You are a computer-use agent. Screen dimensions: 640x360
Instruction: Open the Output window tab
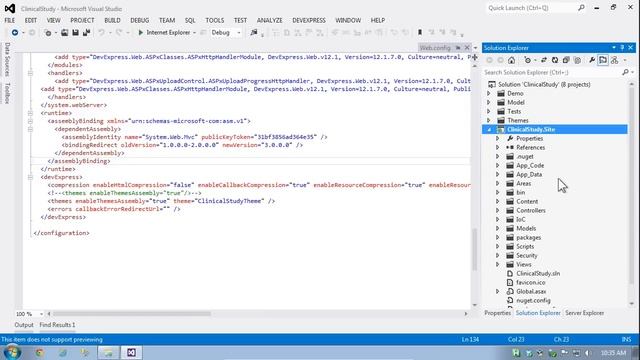click(24, 325)
